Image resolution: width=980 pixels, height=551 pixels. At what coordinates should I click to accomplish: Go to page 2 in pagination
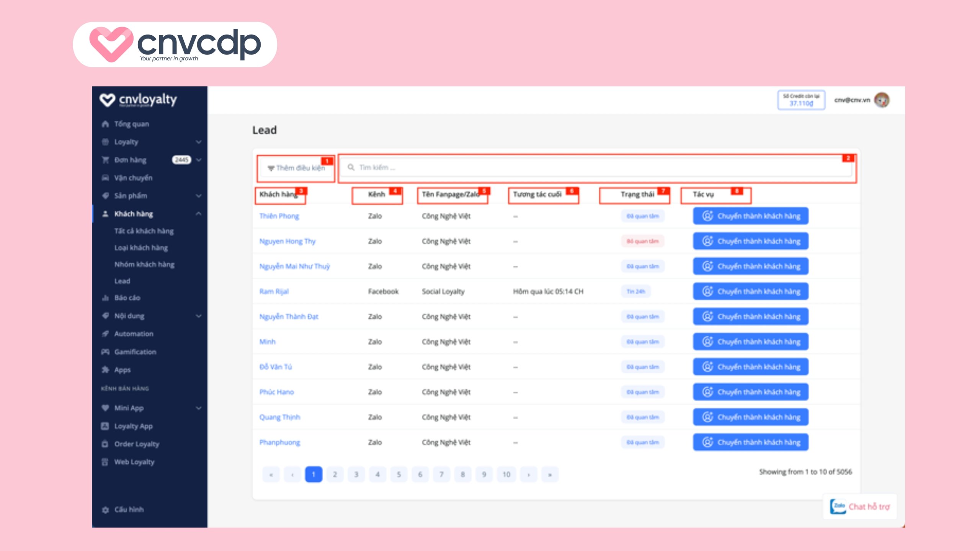pyautogui.click(x=335, y=474)
